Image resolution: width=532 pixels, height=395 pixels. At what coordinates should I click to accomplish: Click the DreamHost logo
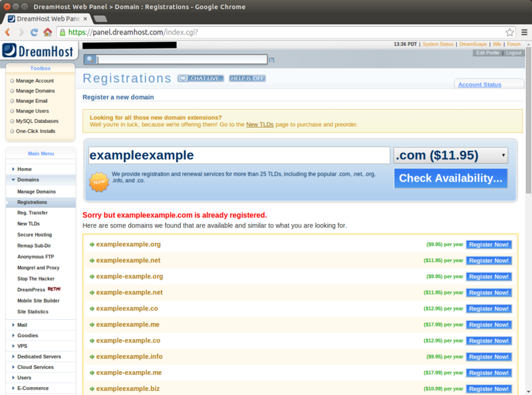point(38,51)
